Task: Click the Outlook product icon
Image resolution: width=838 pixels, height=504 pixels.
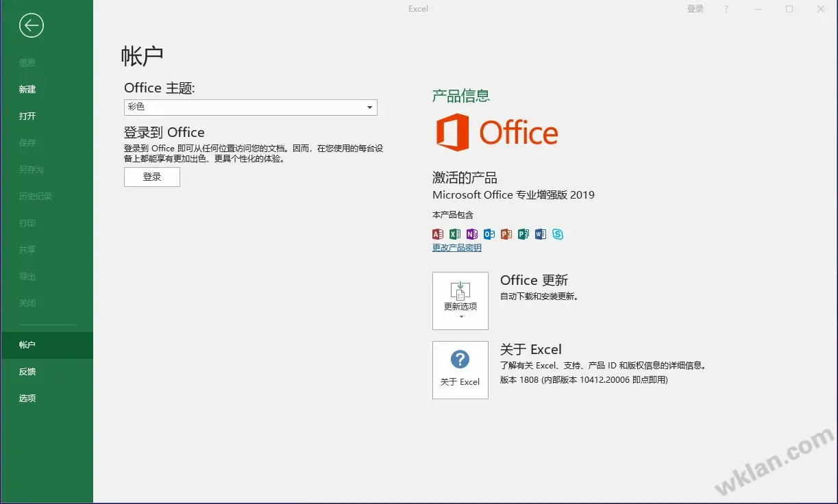Action: tap(489, 234)
